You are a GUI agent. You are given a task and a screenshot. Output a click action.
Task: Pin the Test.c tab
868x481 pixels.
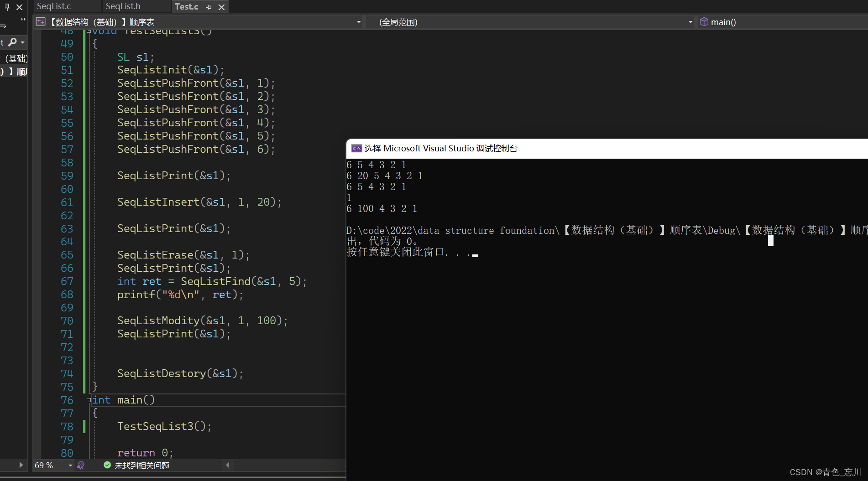209,7
